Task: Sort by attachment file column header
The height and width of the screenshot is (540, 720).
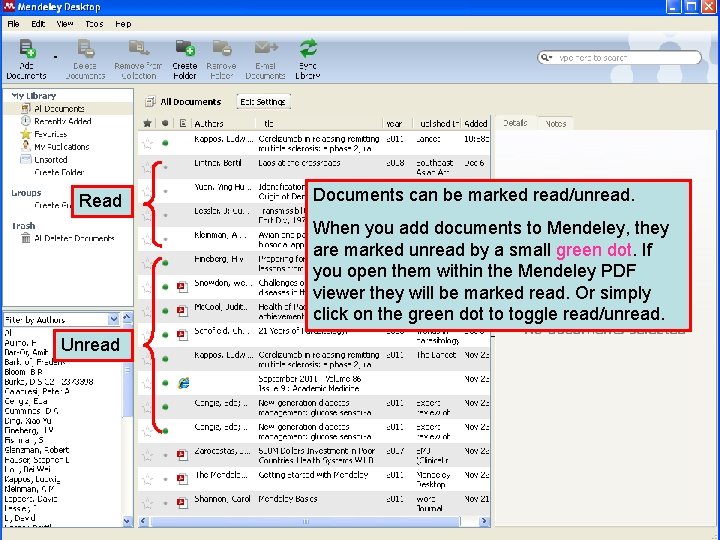Action: point(183,123)
